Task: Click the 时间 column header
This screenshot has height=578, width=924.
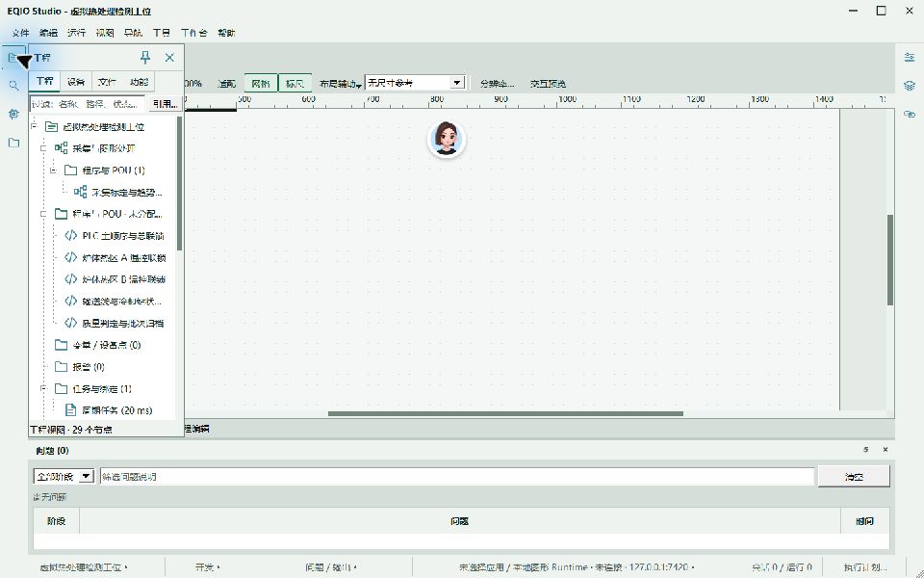Action: (x=864, y=521)
